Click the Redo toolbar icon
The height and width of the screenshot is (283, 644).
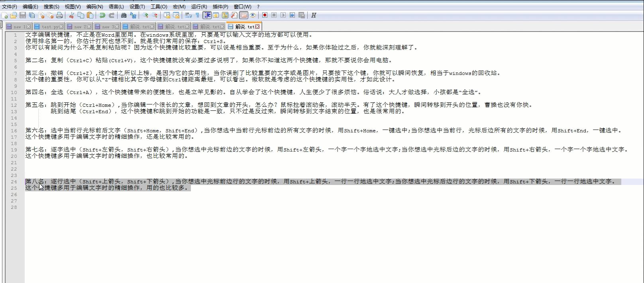(x=112, y=15)
